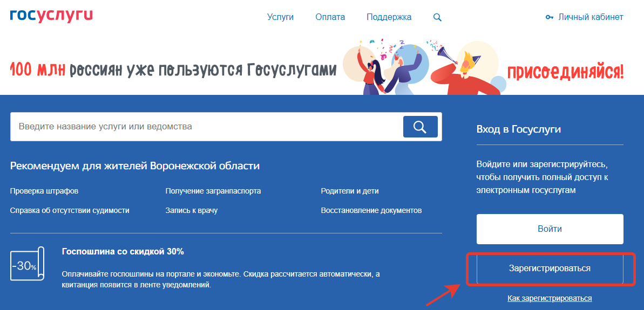Focus the service or agency search field
The height and width of the screenshot is (310, 644).
205,127
